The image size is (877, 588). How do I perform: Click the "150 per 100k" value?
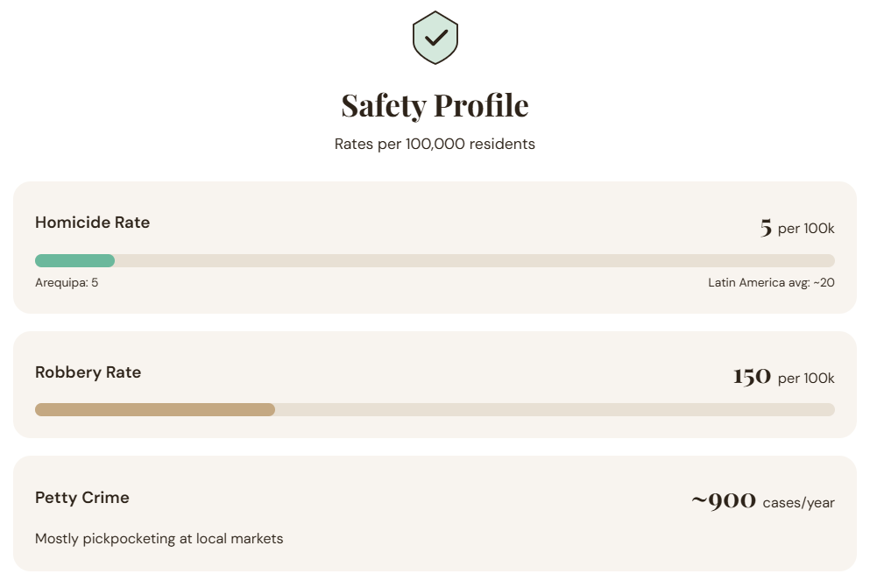(x=783, y=378)
